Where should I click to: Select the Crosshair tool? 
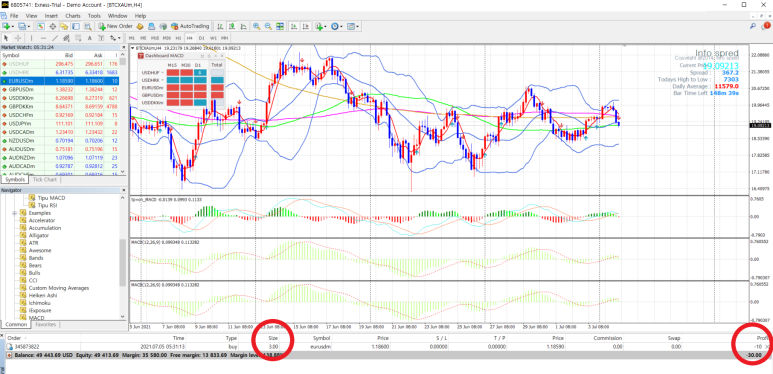pos(18,38)
